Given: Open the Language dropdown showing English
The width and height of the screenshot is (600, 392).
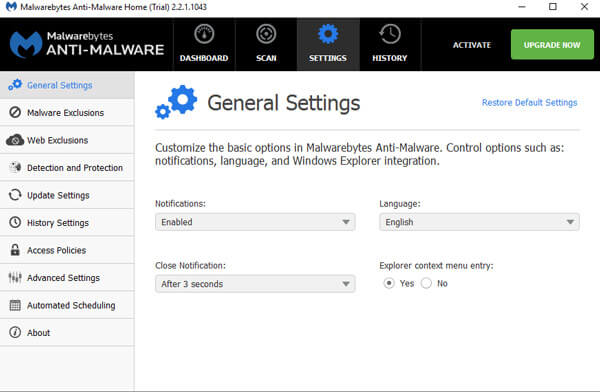Looking at the screenshot, I should point(479,222).
